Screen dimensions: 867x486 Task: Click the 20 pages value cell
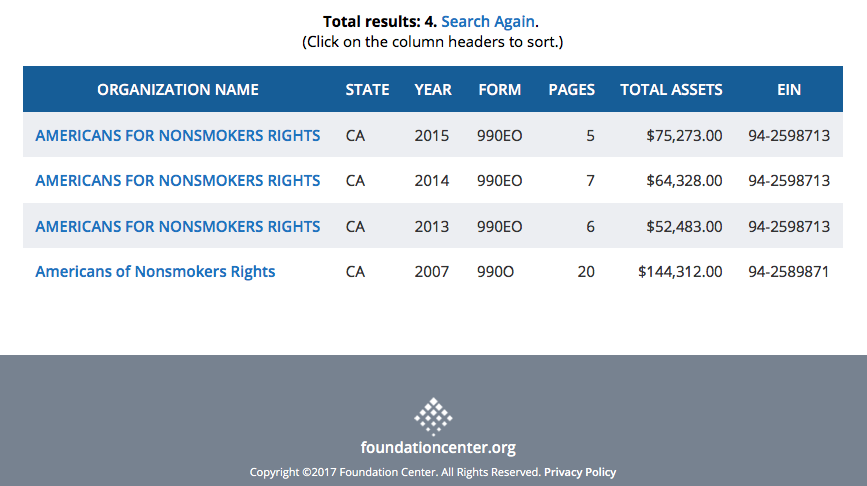tap(585, 271)
